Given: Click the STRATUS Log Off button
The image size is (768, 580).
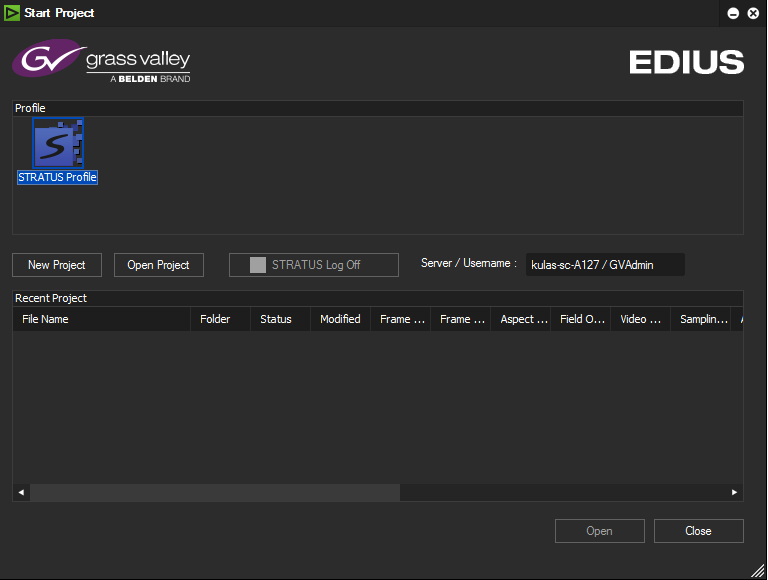Looking at the screenshot, I should 314,265.
